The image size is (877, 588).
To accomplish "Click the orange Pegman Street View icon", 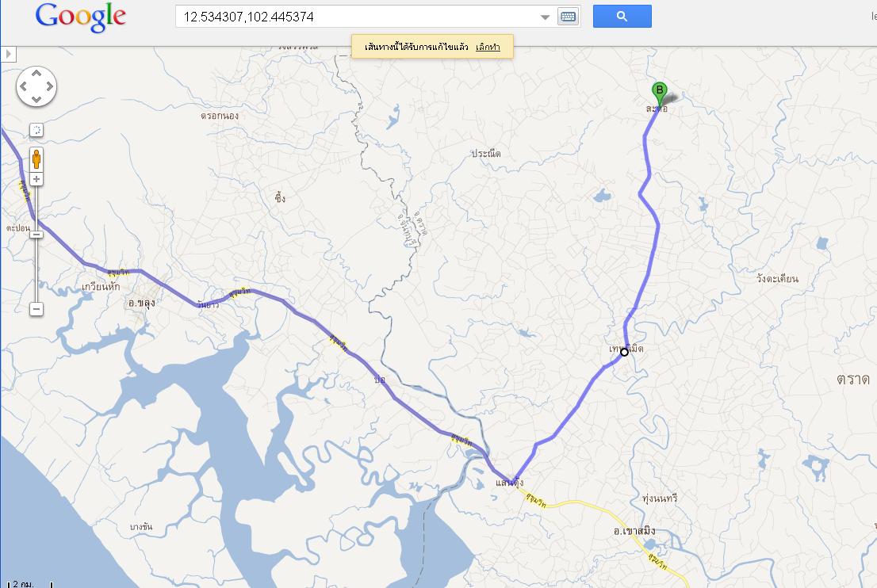I will (36, 158).
